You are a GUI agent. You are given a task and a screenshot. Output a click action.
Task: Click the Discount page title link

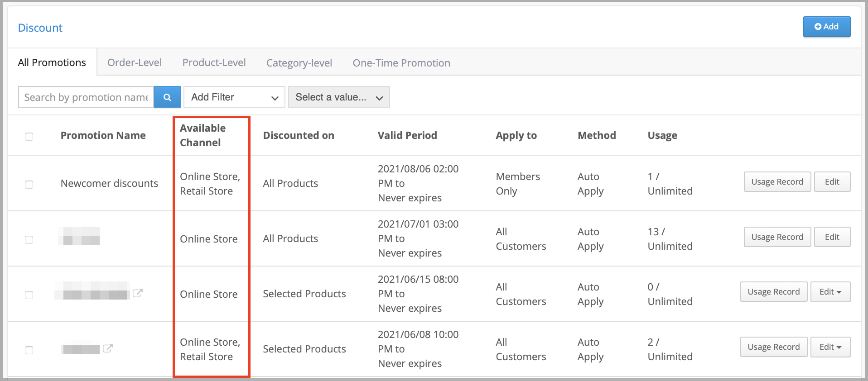pyautogui.click(x=40, y=28)
